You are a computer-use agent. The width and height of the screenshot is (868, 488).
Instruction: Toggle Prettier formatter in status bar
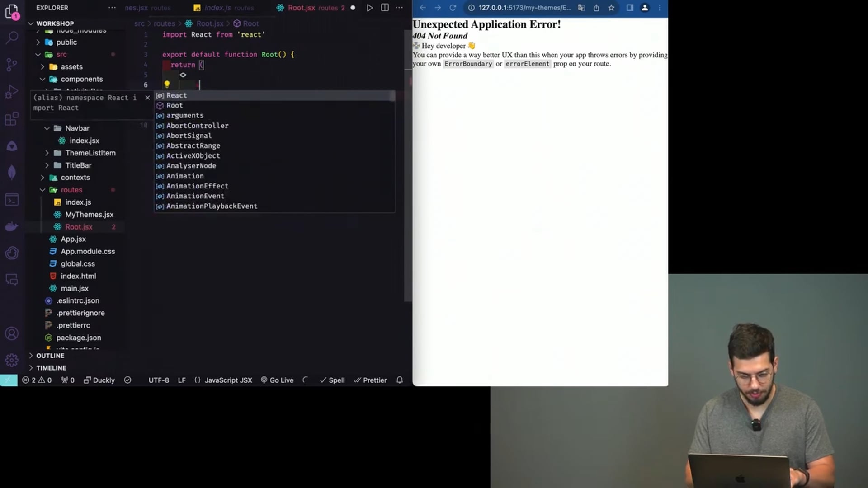[x=370, y=380]
